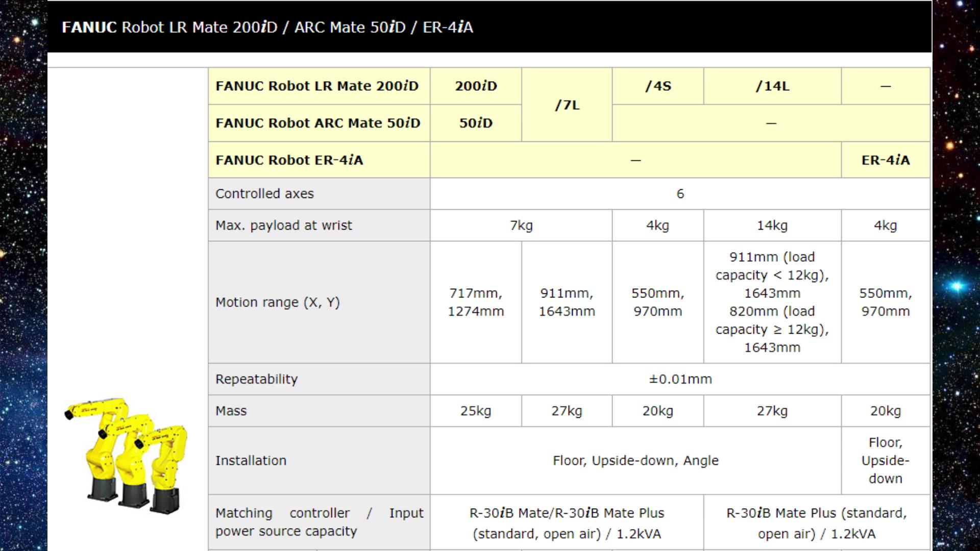Image resolution: width=980 pixels, height=551 pixels.
Task: Click the FANUC Robot ER-4iA row label
Action: click(289, 160)
